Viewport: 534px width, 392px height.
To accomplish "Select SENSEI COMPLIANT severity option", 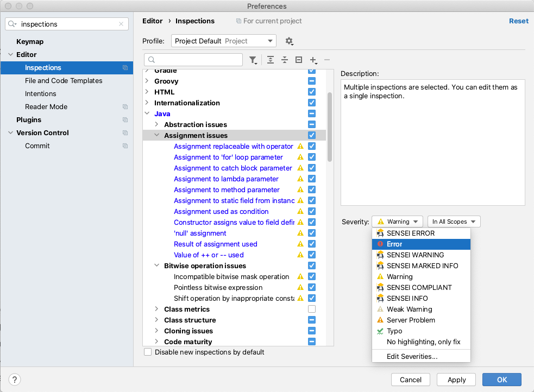I will click(421, 287).
